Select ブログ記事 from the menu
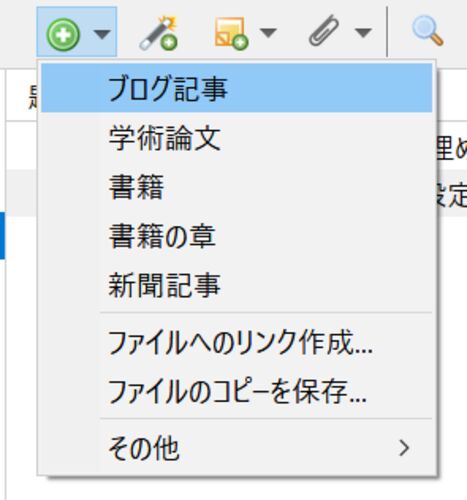467x500 pixels. click(237, 88)
